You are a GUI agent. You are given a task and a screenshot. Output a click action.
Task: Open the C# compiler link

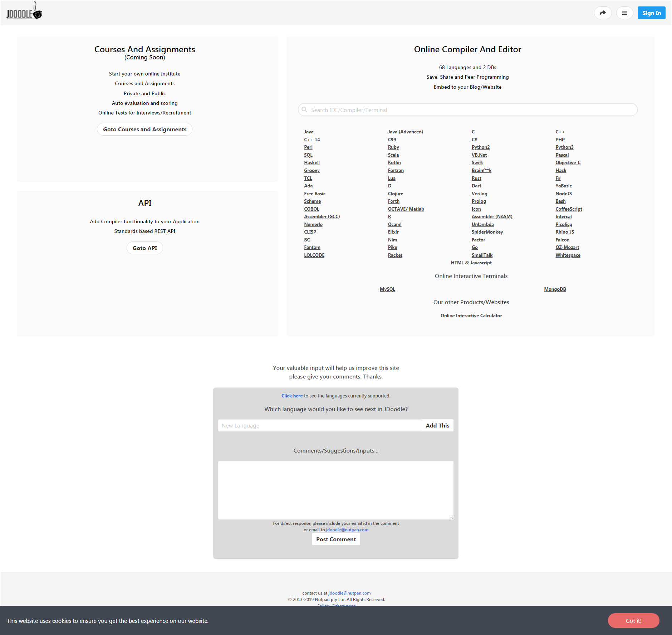474,140
